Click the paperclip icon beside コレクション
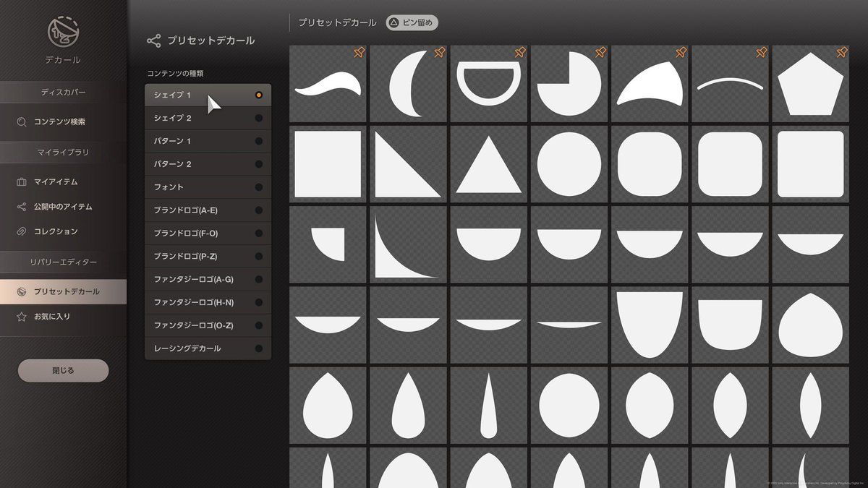The width and height of the screenshot is (868, 488). click(x=22, y=231)
